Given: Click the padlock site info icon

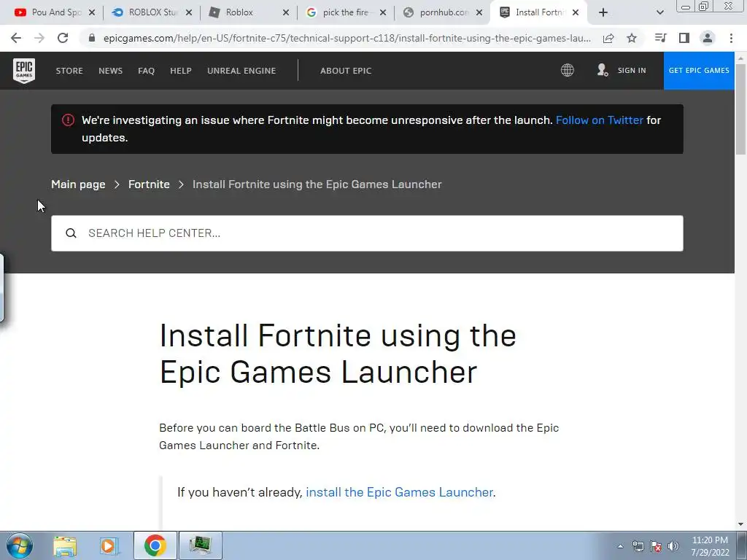Looking at the screenshot, I should pyautogui.click(x=92, y=38).
